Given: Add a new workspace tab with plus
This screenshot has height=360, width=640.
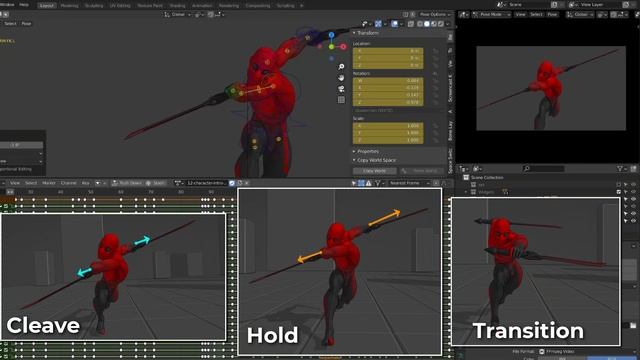Looking at the screenshot, I should click(x=302, y=6).
